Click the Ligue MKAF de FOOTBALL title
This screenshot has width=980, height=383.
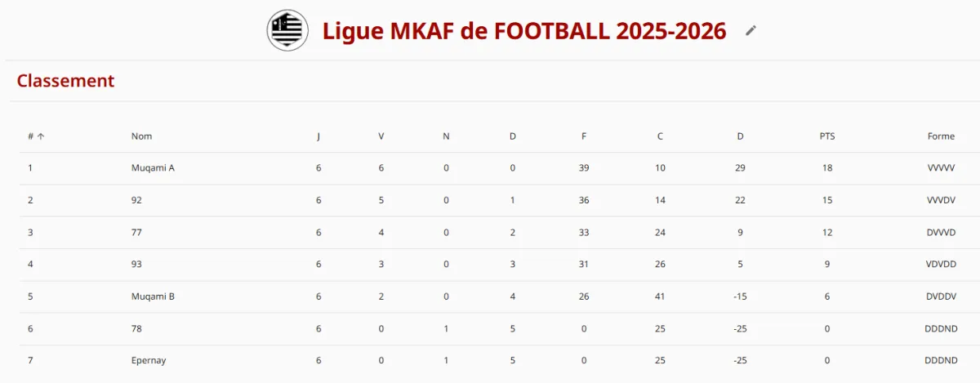(x=524, y=31)
